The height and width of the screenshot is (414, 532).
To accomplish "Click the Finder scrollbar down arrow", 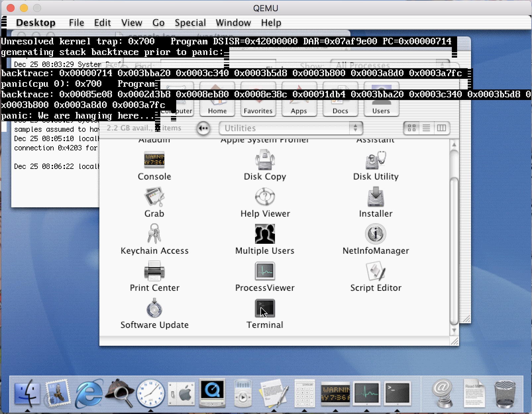I will click(x=454, y=330).
